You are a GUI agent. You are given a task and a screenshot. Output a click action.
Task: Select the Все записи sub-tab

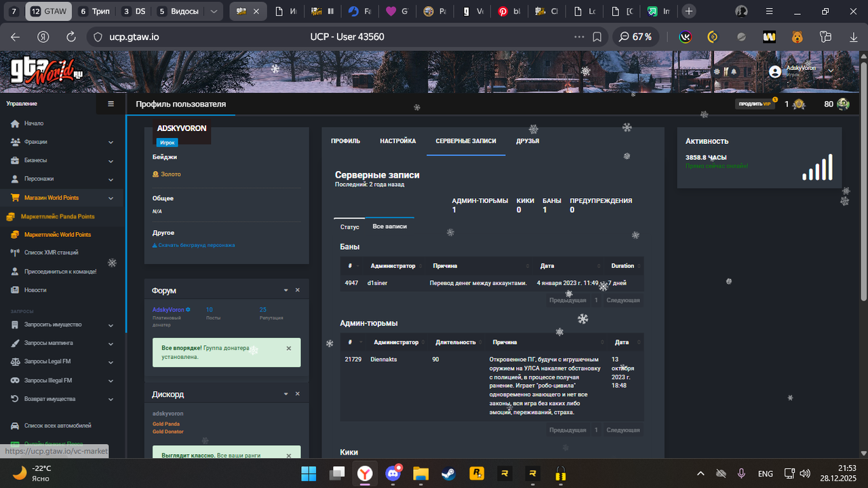pyautogui.click(x=390, y=226)
